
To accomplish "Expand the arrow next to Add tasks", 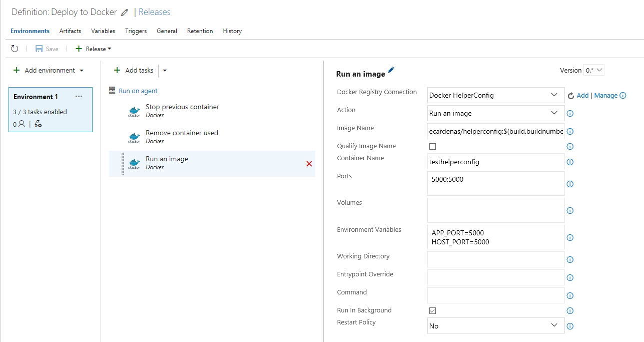I will 165,71.
